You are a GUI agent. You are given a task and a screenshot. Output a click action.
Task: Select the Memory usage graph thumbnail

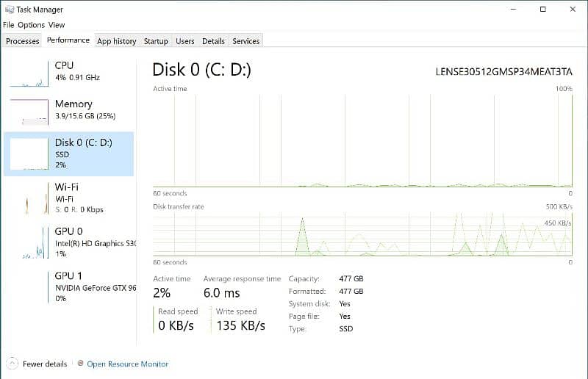29,111
